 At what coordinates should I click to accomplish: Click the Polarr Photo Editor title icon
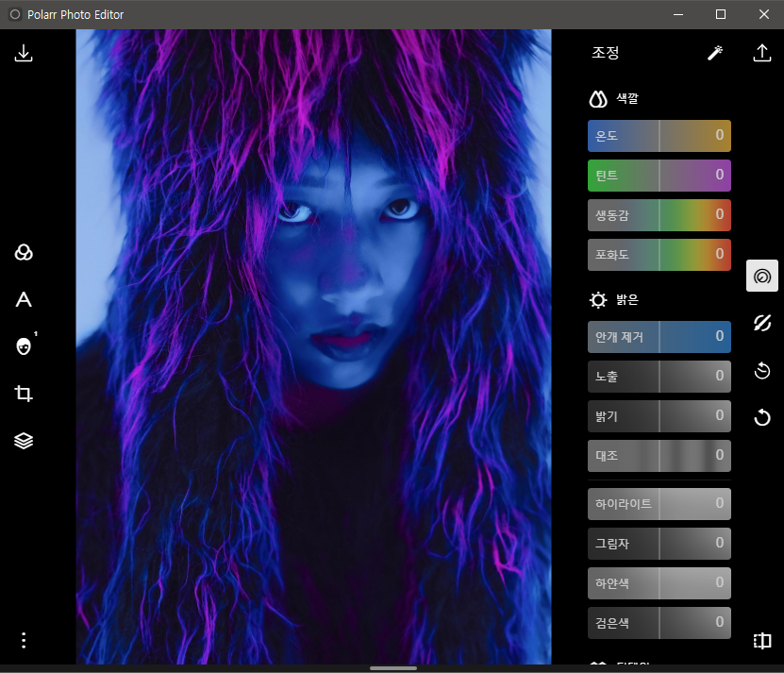(x=15, y=14)
